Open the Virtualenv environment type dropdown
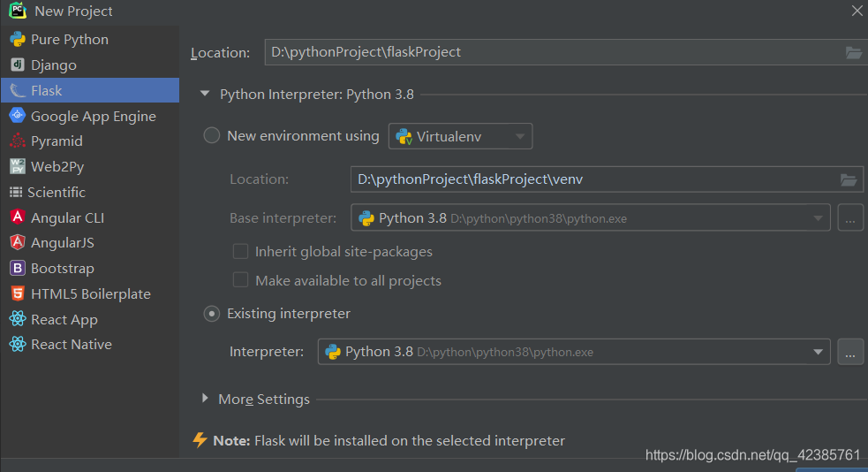This screenshot has width=868, height=472. 461,136
